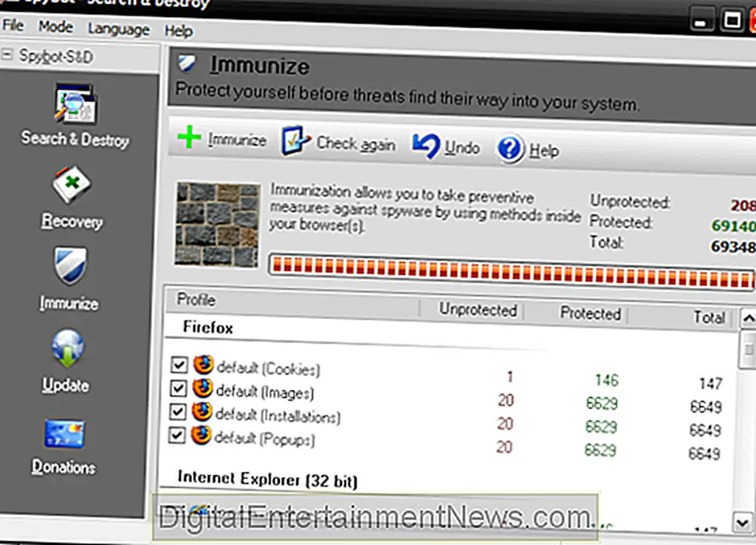
Task: Select the Immunize shield icon in sidebar
Action: (69, 267)
